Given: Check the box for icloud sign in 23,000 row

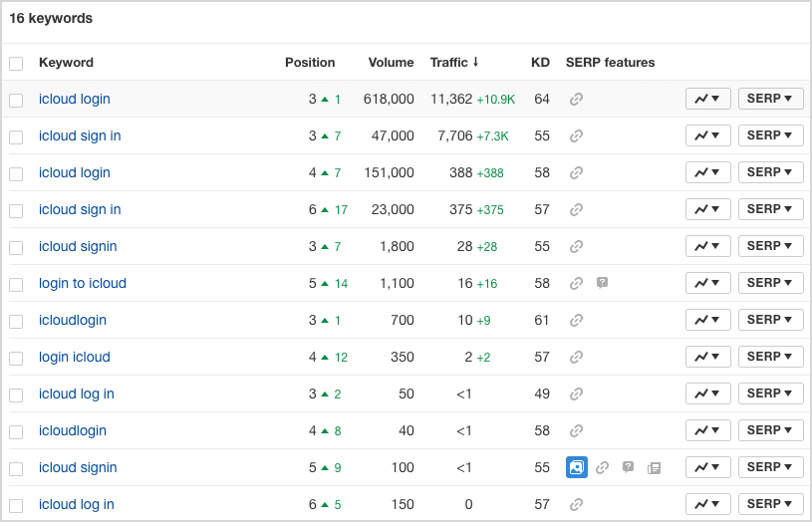Looking at the screenshot, I should pyautogui.click(x=16, y=211).
